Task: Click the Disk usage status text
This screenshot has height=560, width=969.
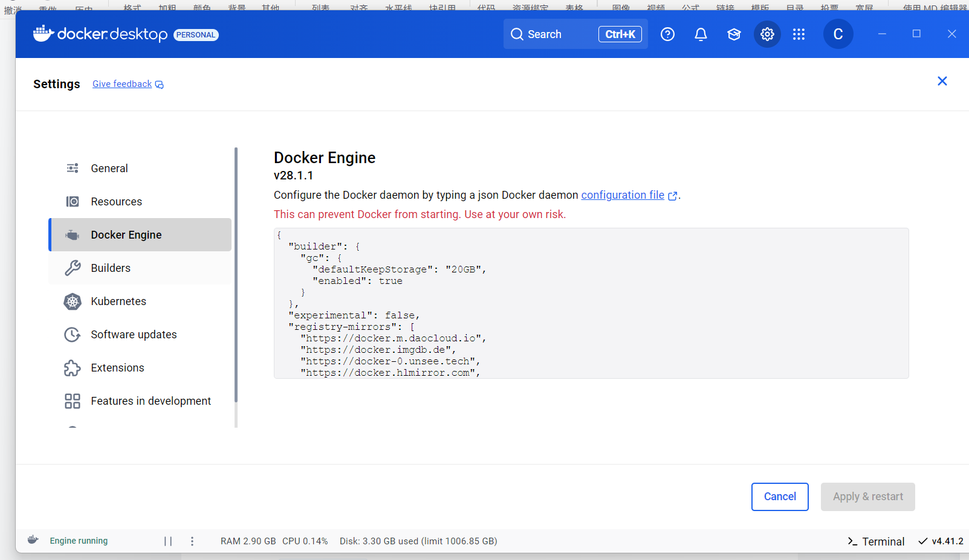Action: pyautogui.click(x=418, y=541)
